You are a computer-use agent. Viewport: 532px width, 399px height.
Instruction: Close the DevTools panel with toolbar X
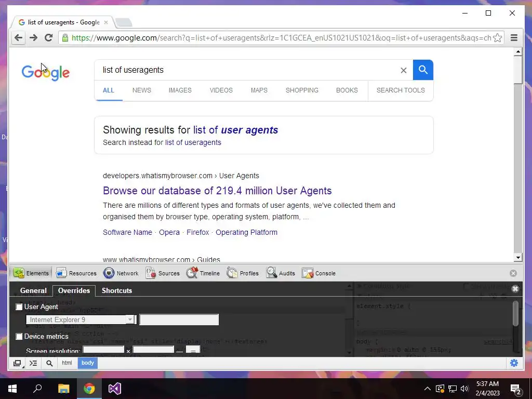point(513,273)
